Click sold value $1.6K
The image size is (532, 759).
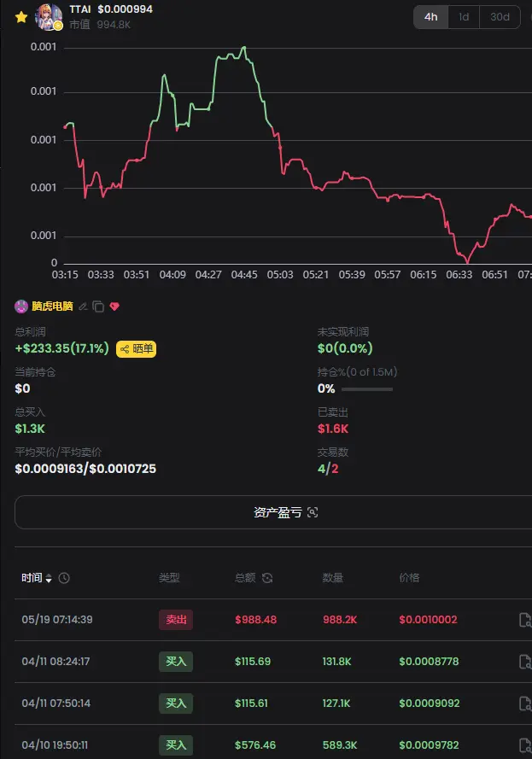[333, 429]
